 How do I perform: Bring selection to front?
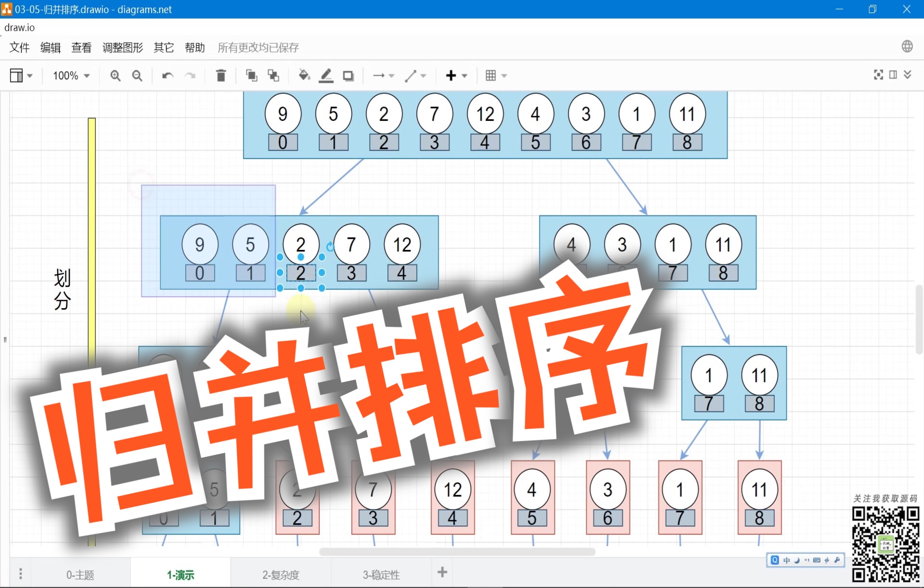coord(251,75)
